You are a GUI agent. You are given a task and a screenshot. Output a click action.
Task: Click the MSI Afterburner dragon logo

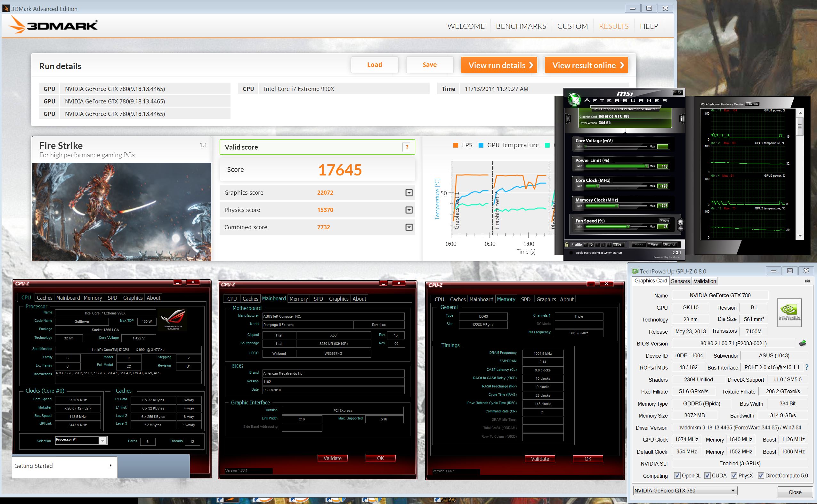[x=574, y=99]
